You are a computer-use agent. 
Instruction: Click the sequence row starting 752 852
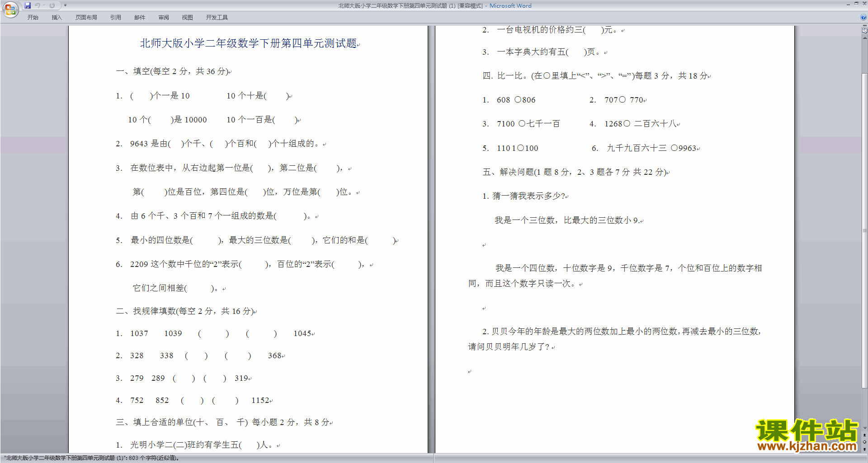click(194, 400)
